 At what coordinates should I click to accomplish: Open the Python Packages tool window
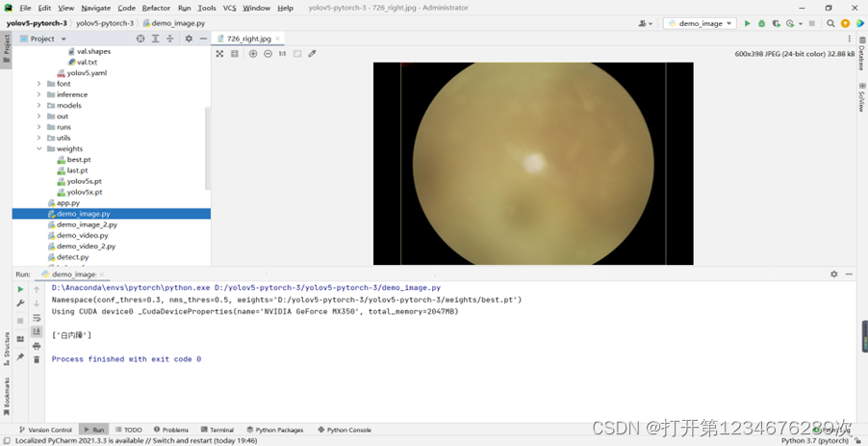tap(275, 430)
